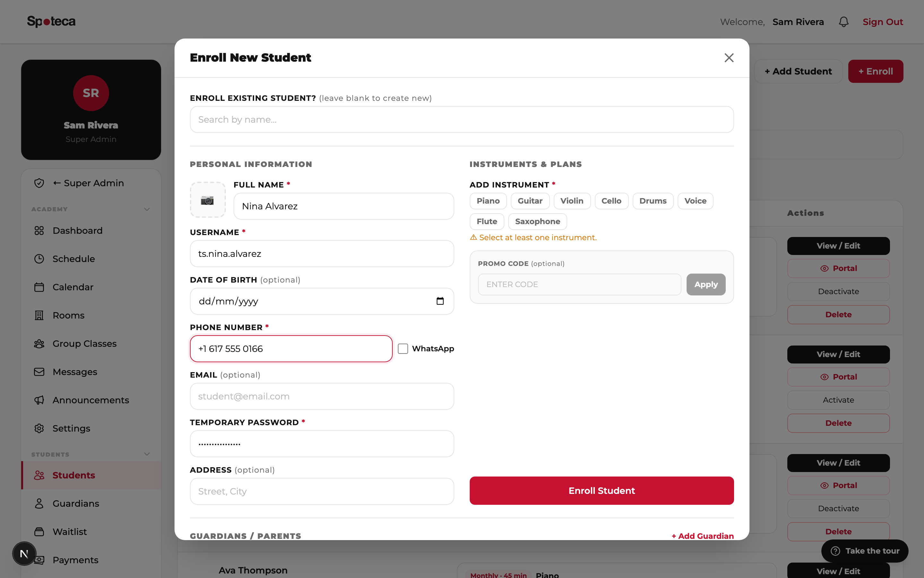Collapse the Students section chevron
Screen dimensions: 924x578
point(147,454)
